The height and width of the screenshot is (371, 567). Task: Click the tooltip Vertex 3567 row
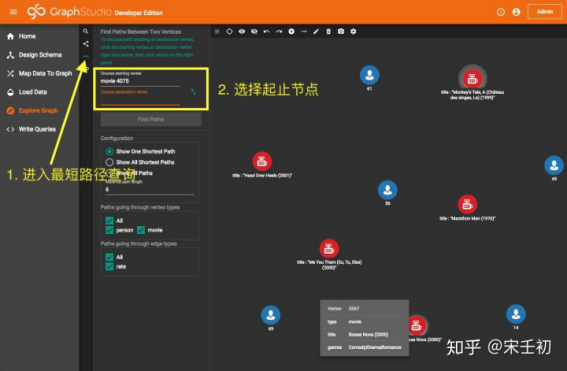(x=364, y=308)
